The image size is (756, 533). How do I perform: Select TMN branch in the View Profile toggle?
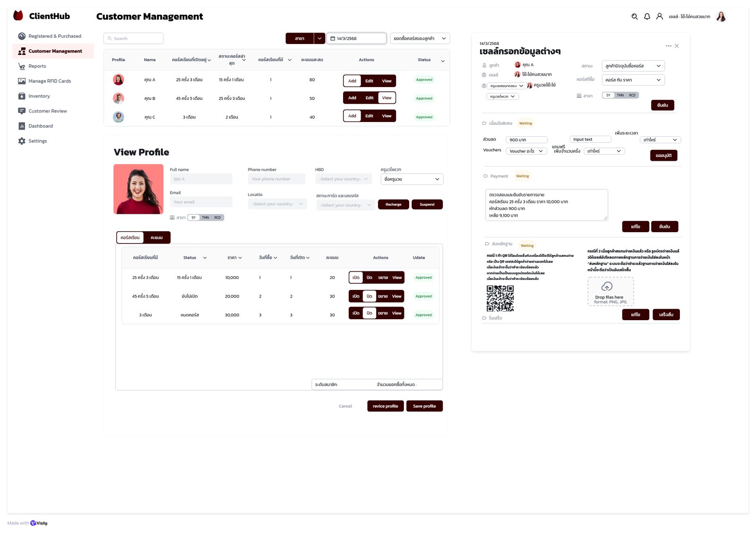(206, 218)
